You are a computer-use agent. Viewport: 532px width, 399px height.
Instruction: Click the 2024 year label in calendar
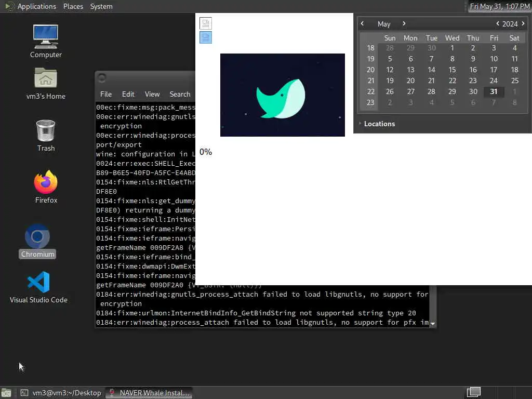click(x=510, y=24)
